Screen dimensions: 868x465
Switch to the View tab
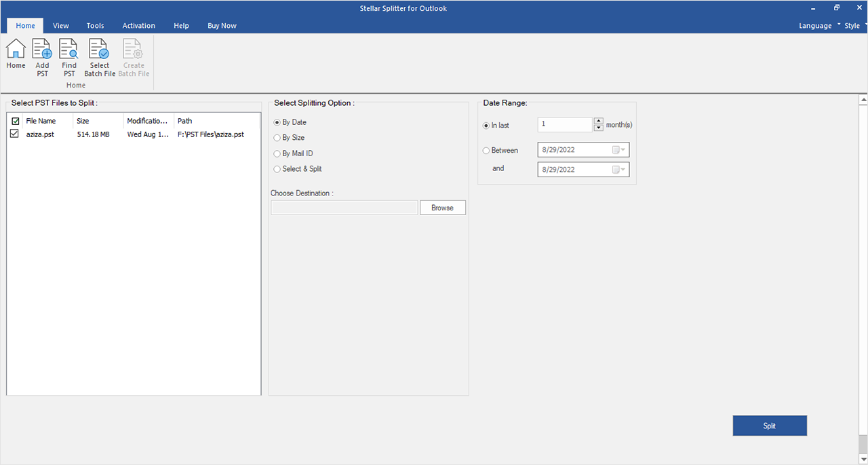click(61, 26)
